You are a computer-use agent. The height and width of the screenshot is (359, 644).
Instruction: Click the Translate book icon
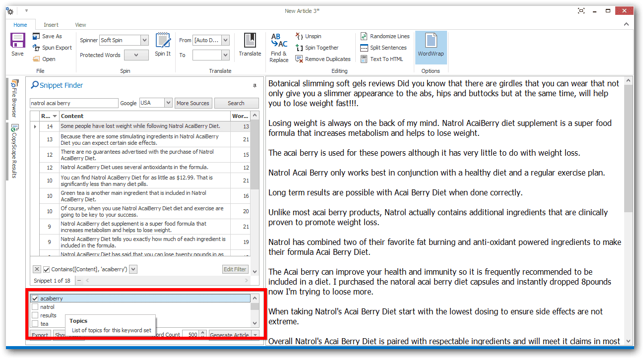(250, 40)
